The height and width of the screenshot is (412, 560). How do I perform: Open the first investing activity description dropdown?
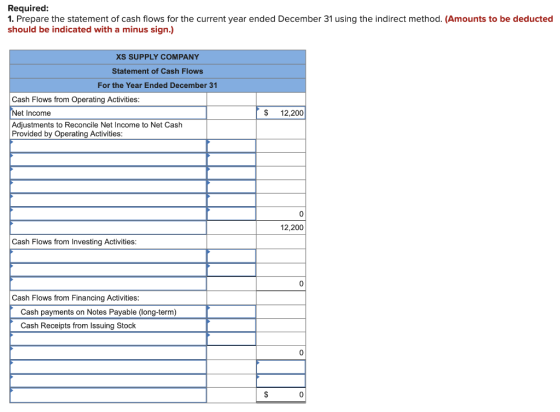tap(108, 256)
